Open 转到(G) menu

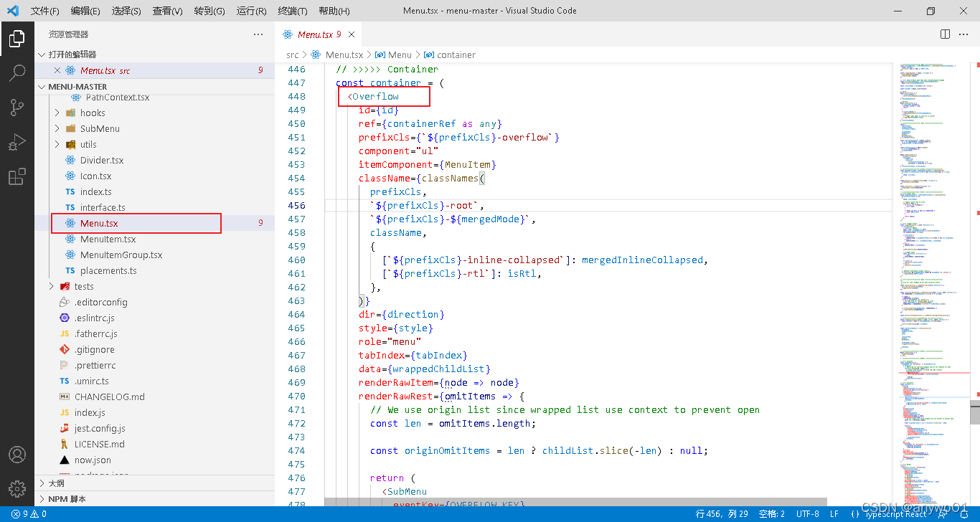point(209,11)
